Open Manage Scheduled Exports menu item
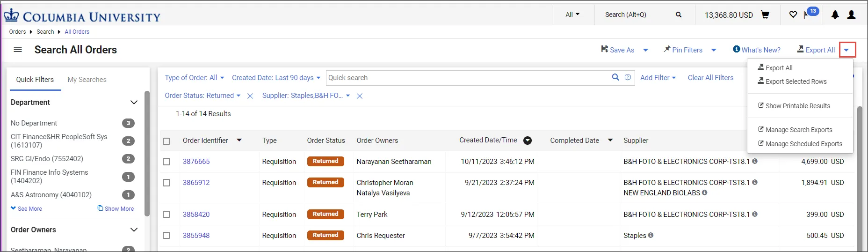 point(800,144)
